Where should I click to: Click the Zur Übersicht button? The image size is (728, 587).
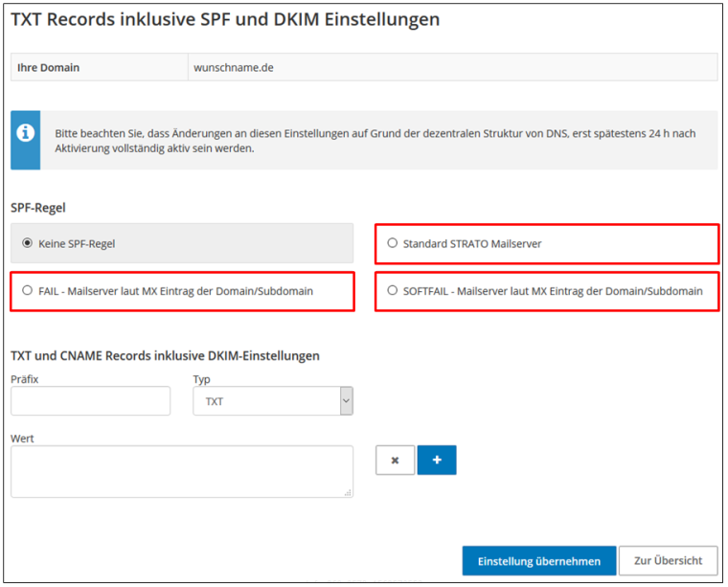coord(668,560)
